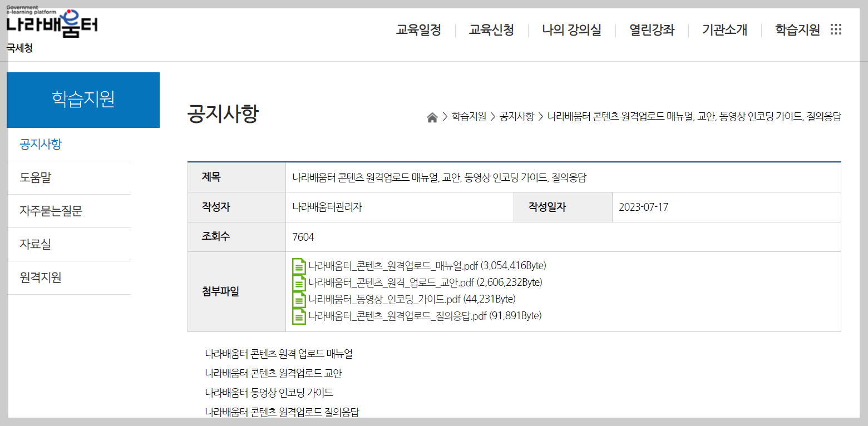
Task: Open the 교육일정 menu
Action: point(418,30)
